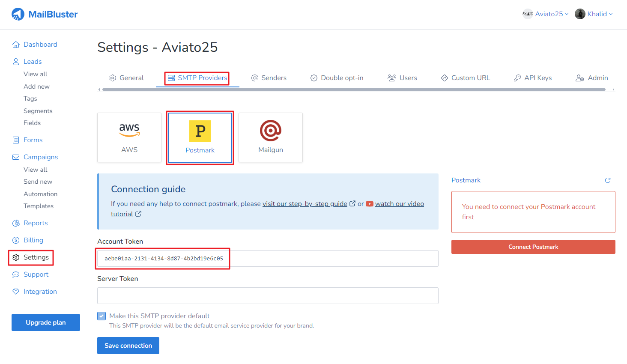Image resolution: width=627 pixels, height=364 pixels.
Task: Open Reports in the sidebar
Action: (36, 223)
